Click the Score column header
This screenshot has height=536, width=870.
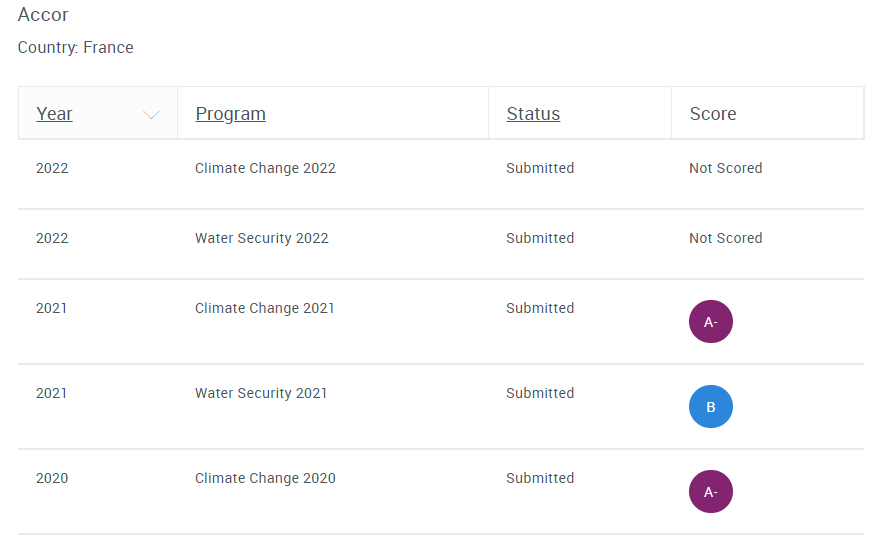pos(713,114)
